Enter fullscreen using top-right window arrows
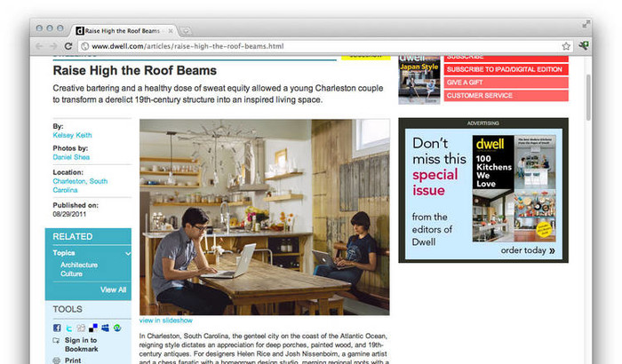Image resolution: width=622 pixels, height=364 pixels. point(586,22)
